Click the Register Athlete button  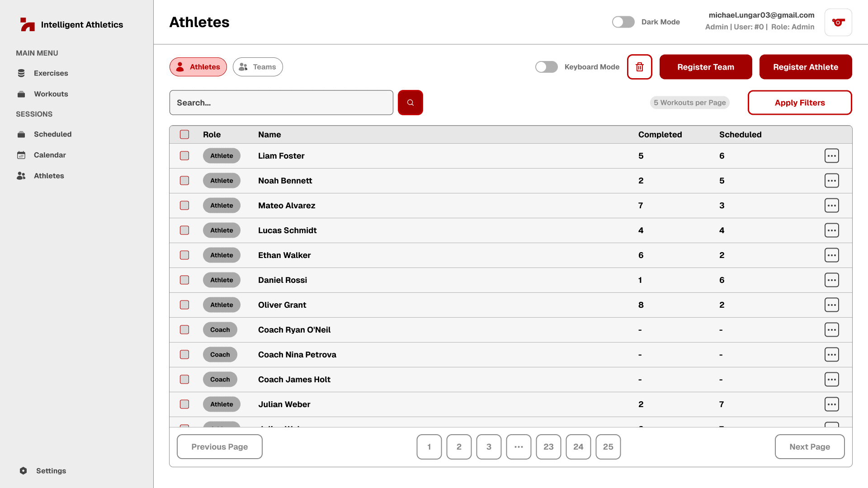coord(805,67)
